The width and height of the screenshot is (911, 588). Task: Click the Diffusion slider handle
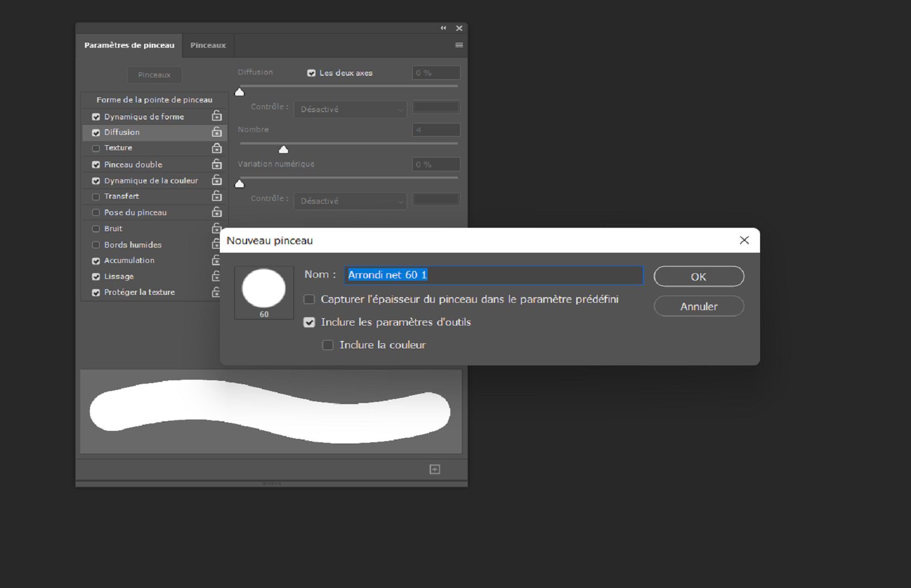click(x=240, y=92)
